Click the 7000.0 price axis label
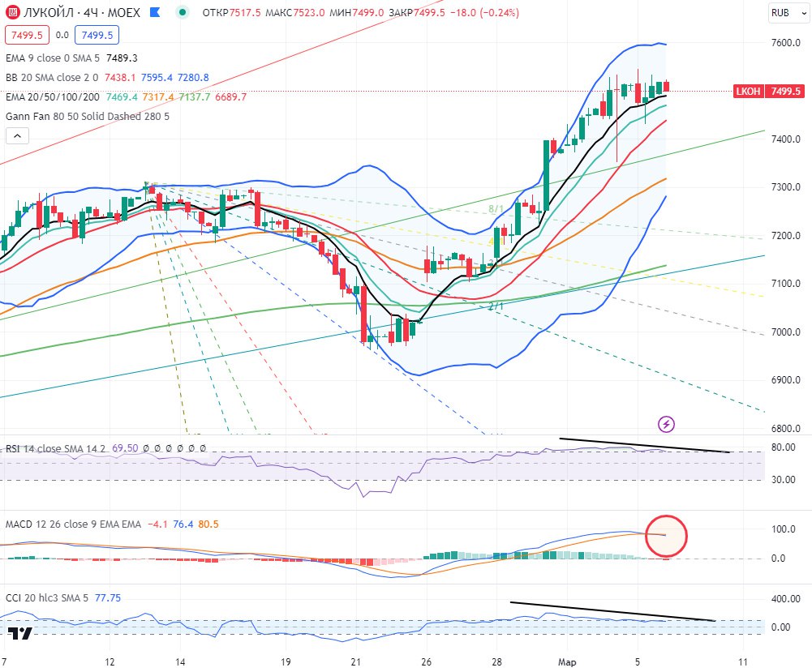This screenshot has height=672, width=812. click(x=785, y=332)
